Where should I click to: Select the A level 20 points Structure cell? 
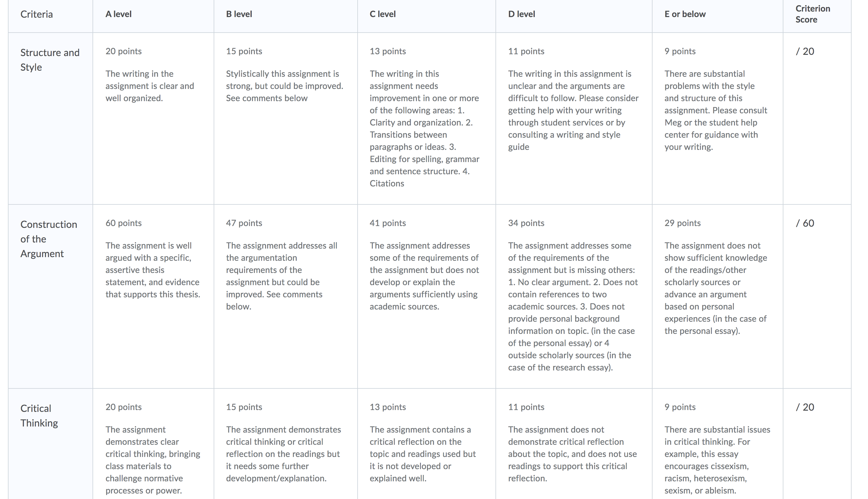coord(153,119)
